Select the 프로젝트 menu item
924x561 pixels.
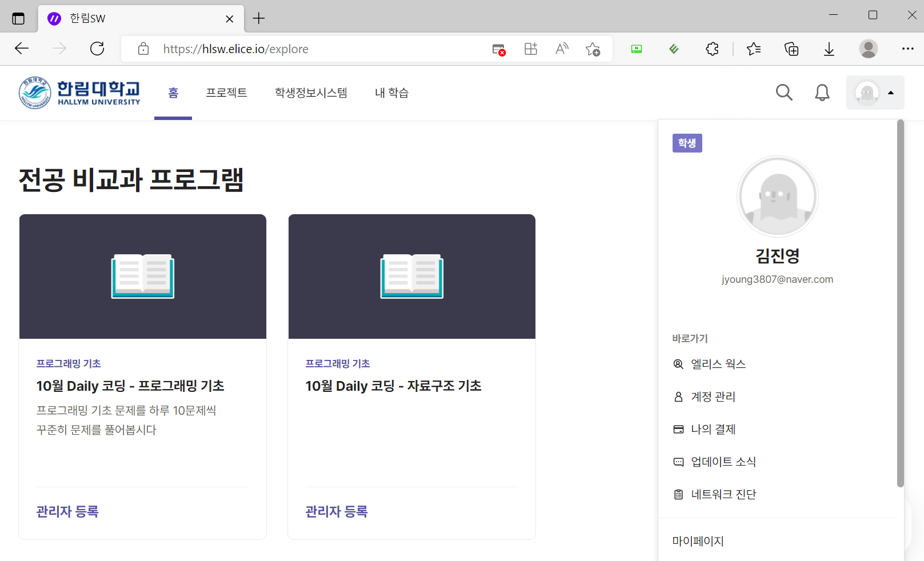(x=226, y=93)
